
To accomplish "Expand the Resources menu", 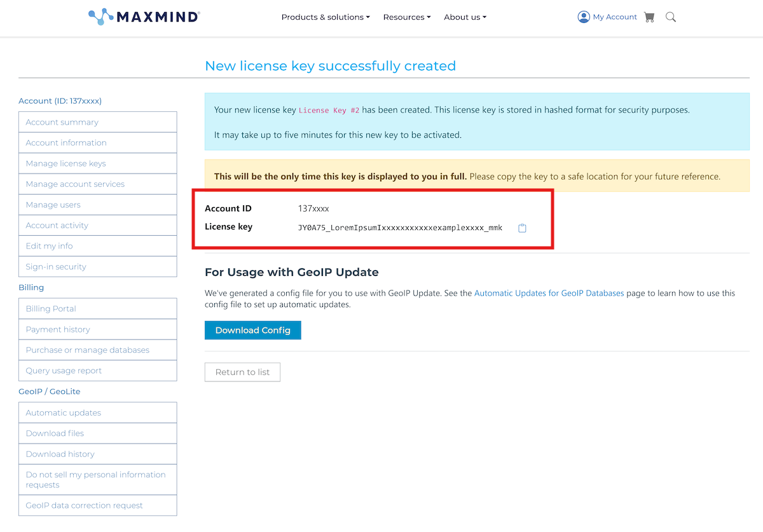I will [x=407, y=17].
